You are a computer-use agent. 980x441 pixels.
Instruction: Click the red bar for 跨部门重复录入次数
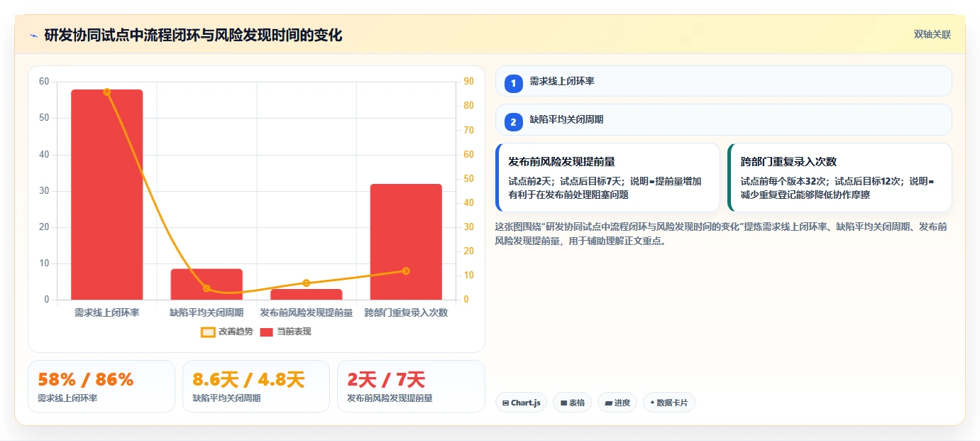tap(406, 241)
